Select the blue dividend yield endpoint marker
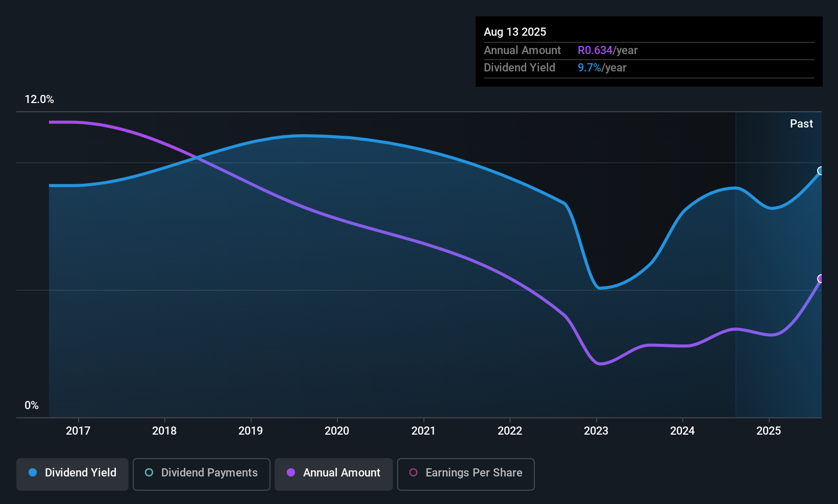Image resolution: width=838 pixels, height=504 pixels. click(821, 171)
